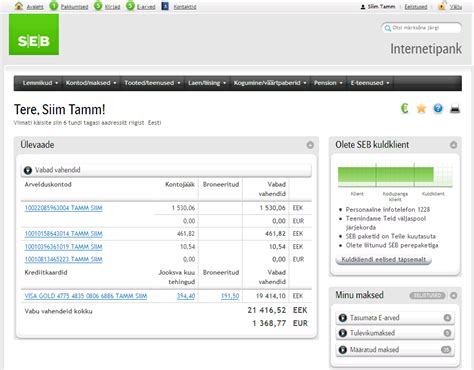
Task: Click the round button on kuldklient panel header
Action: 453,145
